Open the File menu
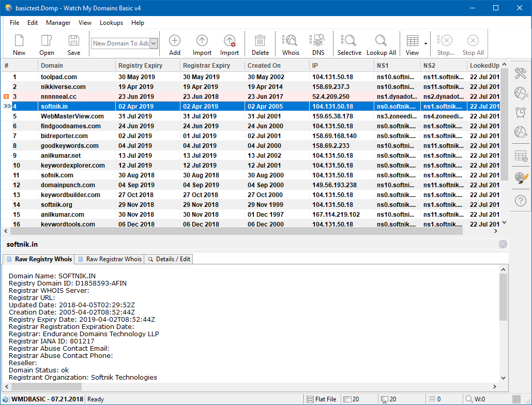Image resolution: width=532 pixels, height=405 pixels. (14, 23)
